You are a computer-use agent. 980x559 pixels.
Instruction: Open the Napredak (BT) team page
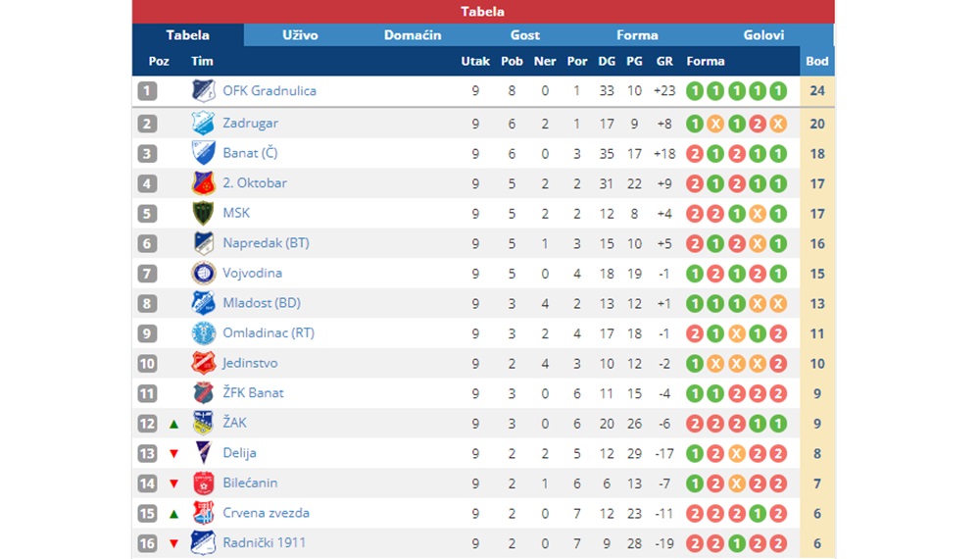266,243
